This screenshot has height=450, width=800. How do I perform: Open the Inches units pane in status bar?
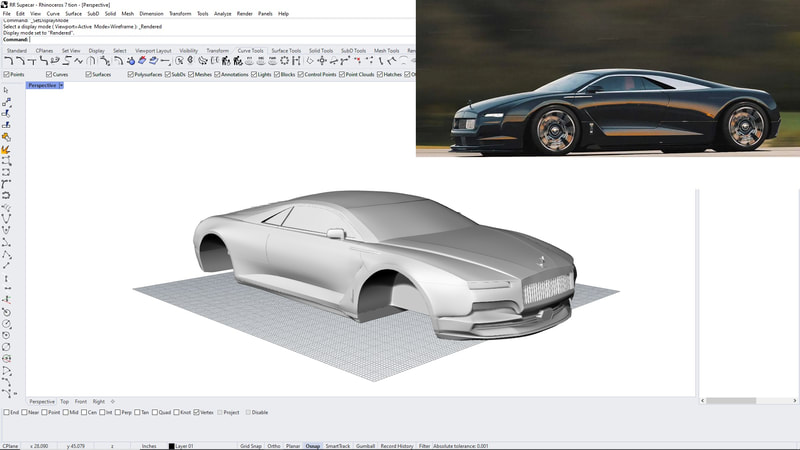point(149,446)
